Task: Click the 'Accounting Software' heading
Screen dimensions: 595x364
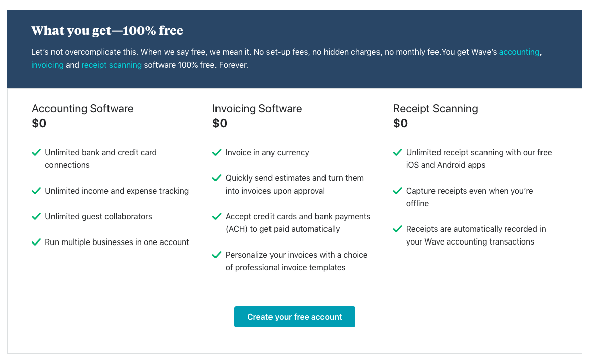Action: tap(83, 109)
